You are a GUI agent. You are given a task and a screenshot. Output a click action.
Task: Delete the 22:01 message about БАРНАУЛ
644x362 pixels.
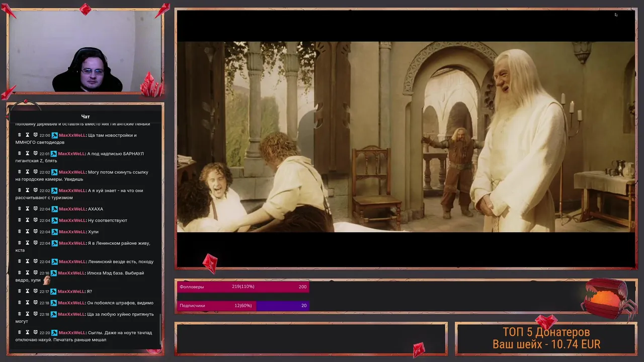(x=19, y=153)
